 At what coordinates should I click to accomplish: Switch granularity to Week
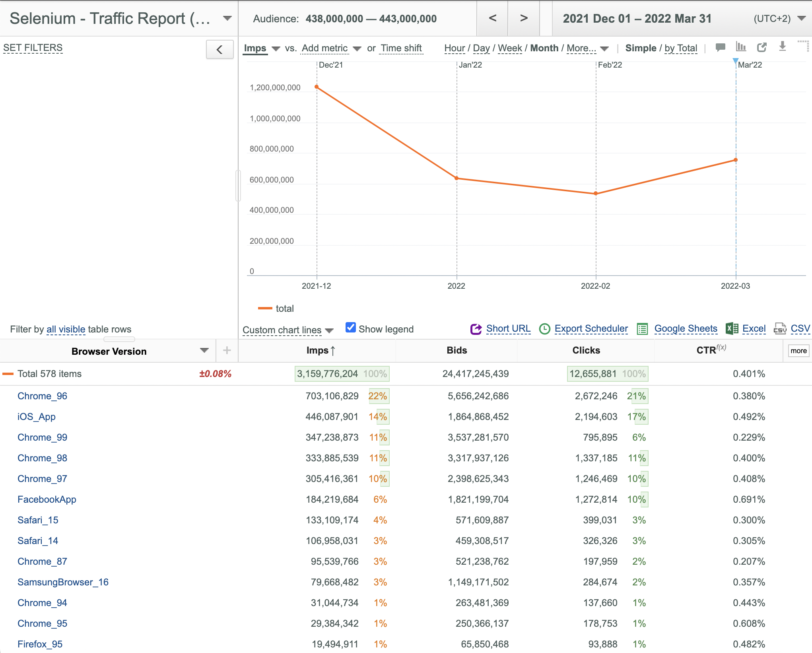coord(510,48)
